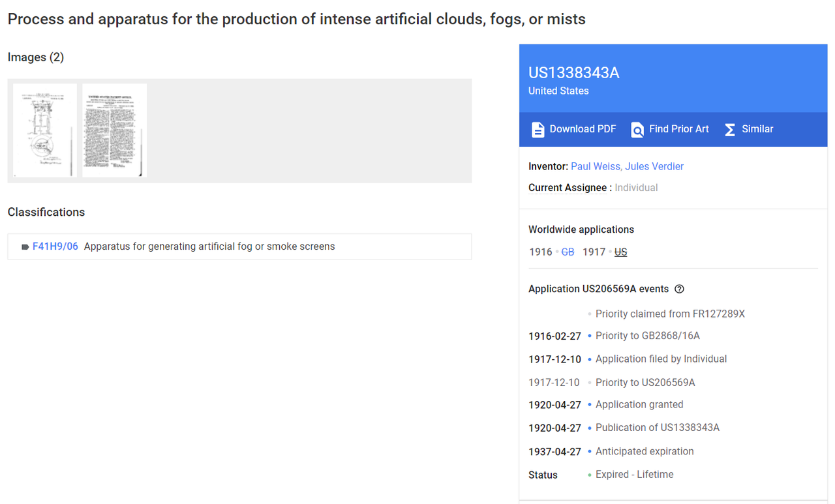This screenshot has height=504, width=835.
Task: Click the Download PDF document icon
Action: point(538,130)
